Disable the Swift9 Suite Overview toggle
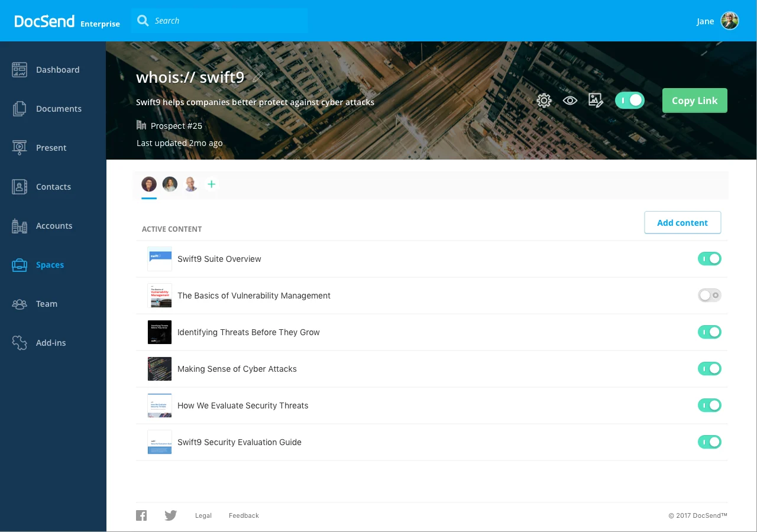 (709, 258)
